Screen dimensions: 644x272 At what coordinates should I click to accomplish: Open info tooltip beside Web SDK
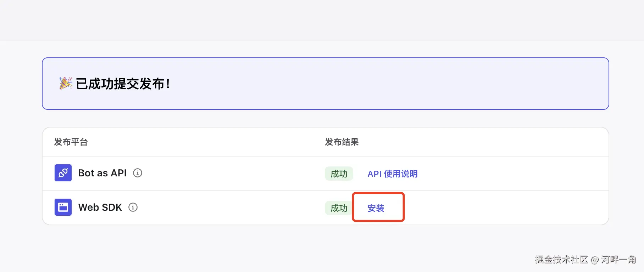(133, 207)
